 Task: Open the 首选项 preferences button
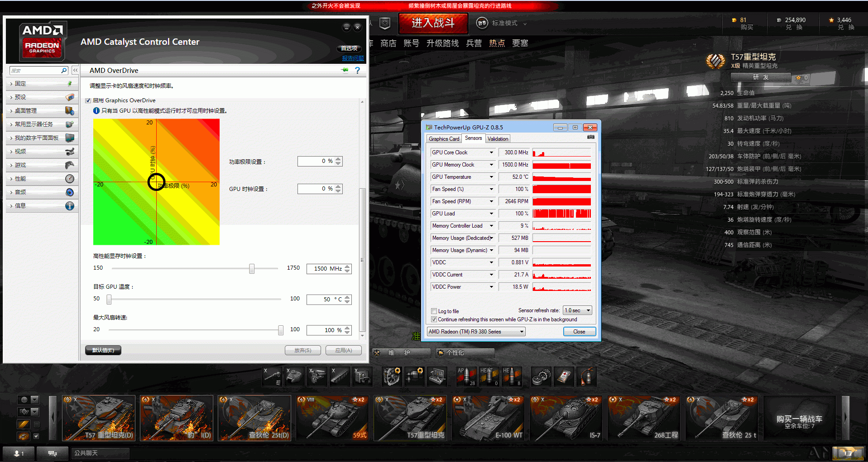(349, 48)
